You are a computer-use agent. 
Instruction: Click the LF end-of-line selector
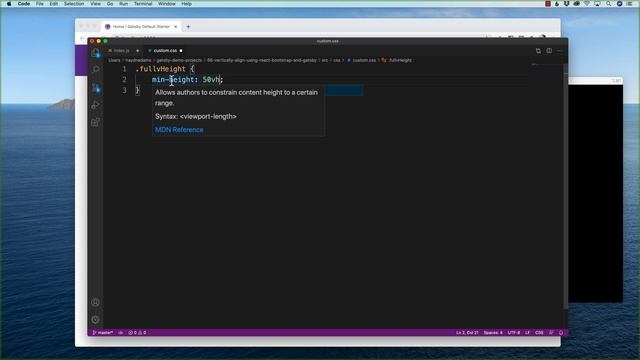[527, 333]
